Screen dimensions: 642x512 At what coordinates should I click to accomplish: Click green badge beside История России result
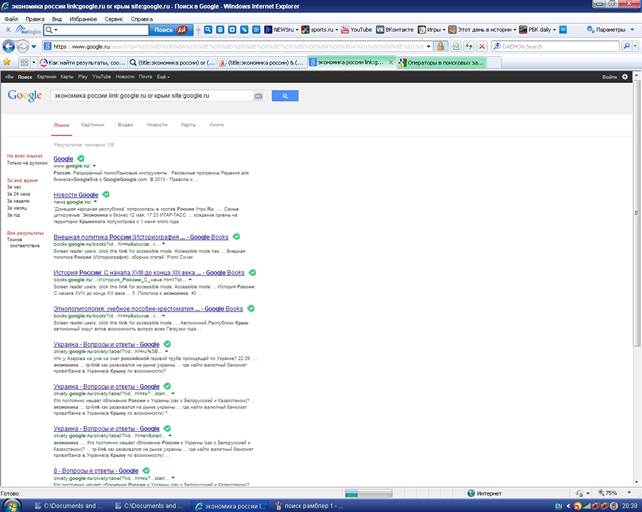(x=253, y=272)
